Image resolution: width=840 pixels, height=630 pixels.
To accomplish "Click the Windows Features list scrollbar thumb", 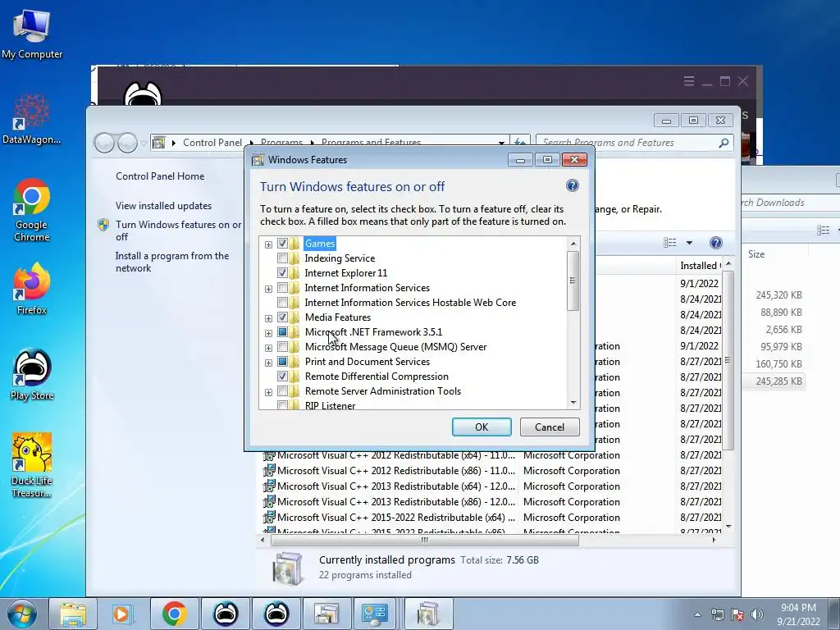I will (x=573, y=281).
